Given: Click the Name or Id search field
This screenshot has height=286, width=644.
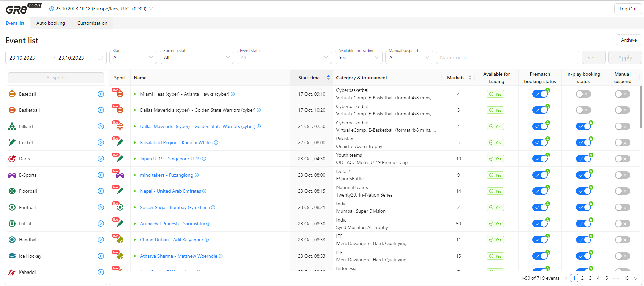Looking at the screenshot, I should point(507,57).
